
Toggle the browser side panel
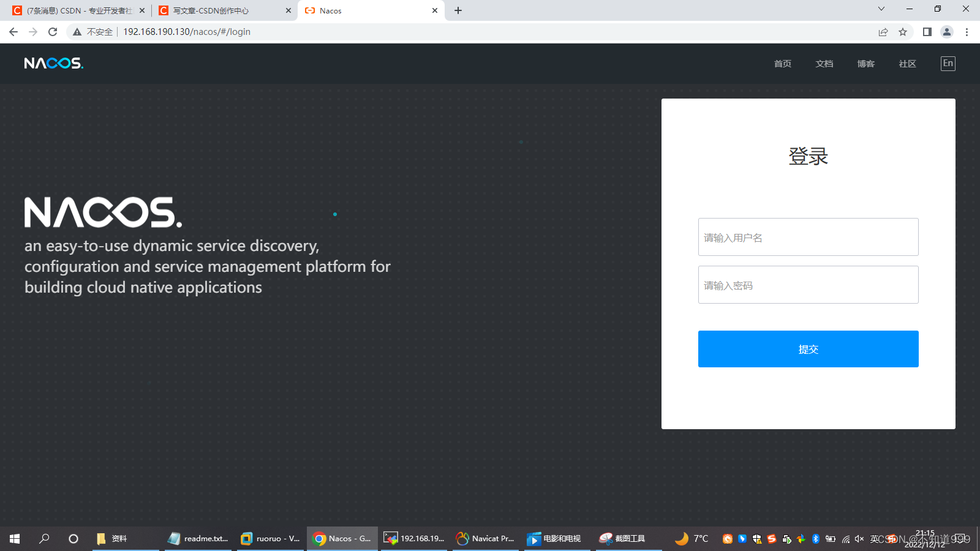pos(927,32)
